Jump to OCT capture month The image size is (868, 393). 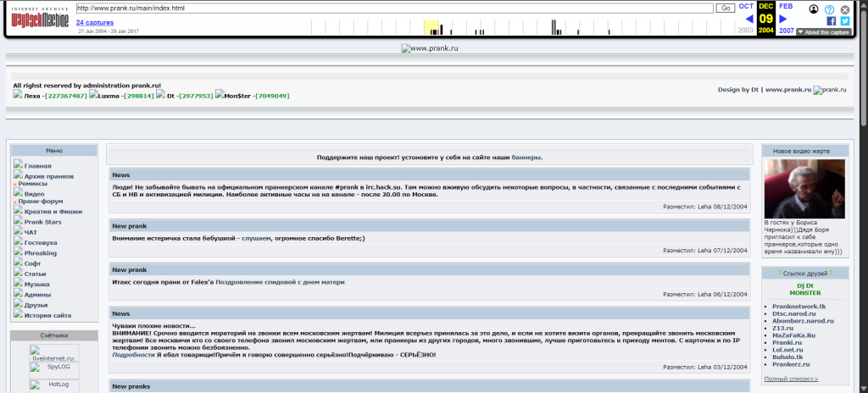746,6
